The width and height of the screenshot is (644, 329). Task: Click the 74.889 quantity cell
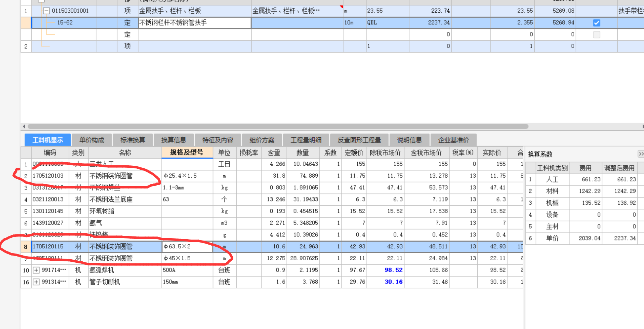303,176
